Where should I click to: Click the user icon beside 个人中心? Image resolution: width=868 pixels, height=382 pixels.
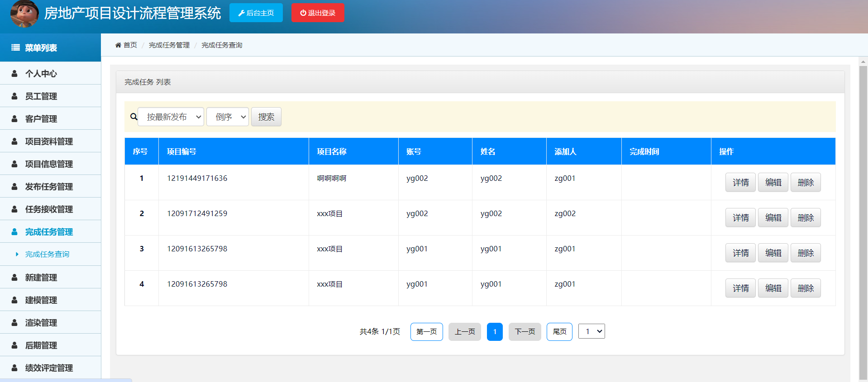point(14,73)
